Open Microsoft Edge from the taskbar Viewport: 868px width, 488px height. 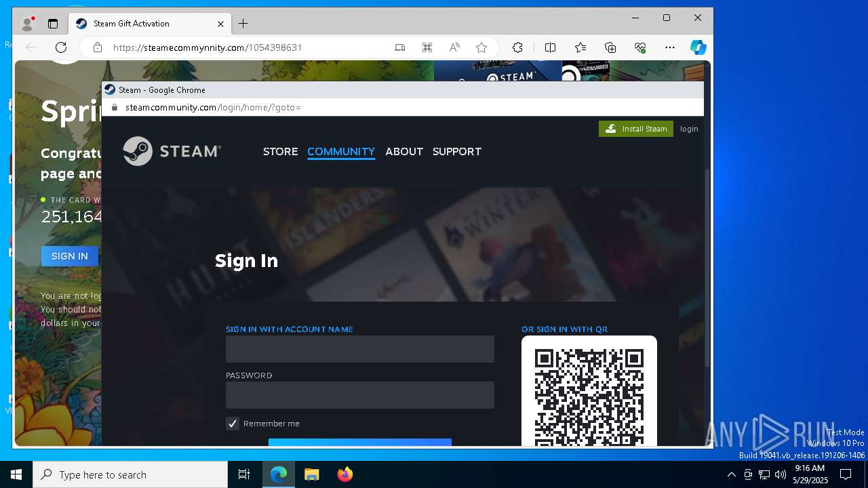coord(279,474)
